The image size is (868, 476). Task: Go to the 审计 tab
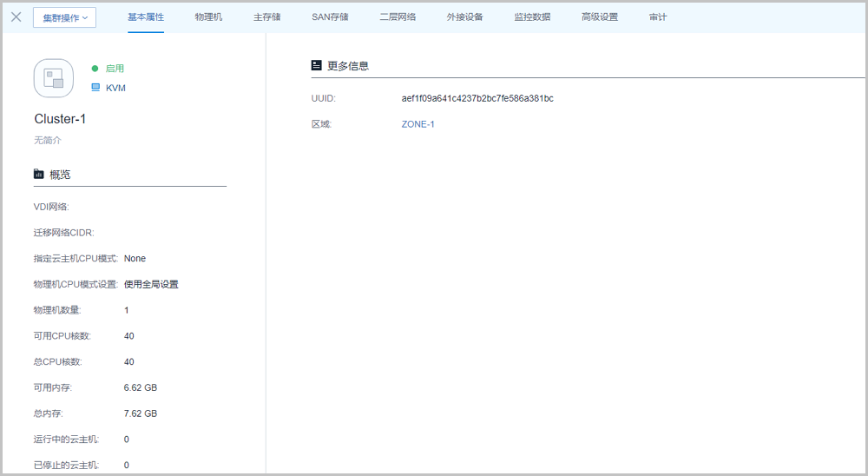click(658, 17)
